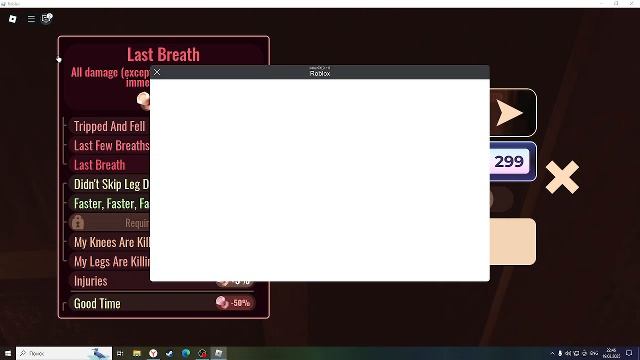Viewport: 640px width, 360px height.
Task: Open the taskbar clock and date
Action: point(611,353)
